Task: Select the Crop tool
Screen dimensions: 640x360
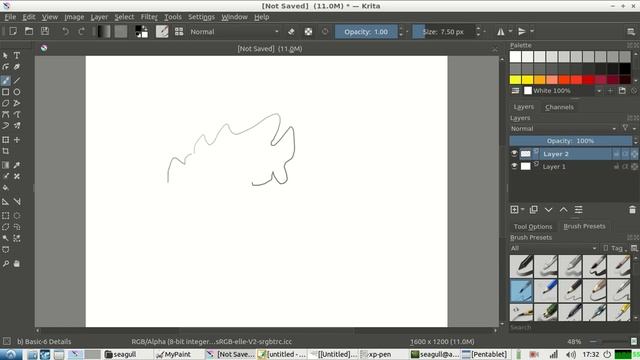Action: [5, 151]
